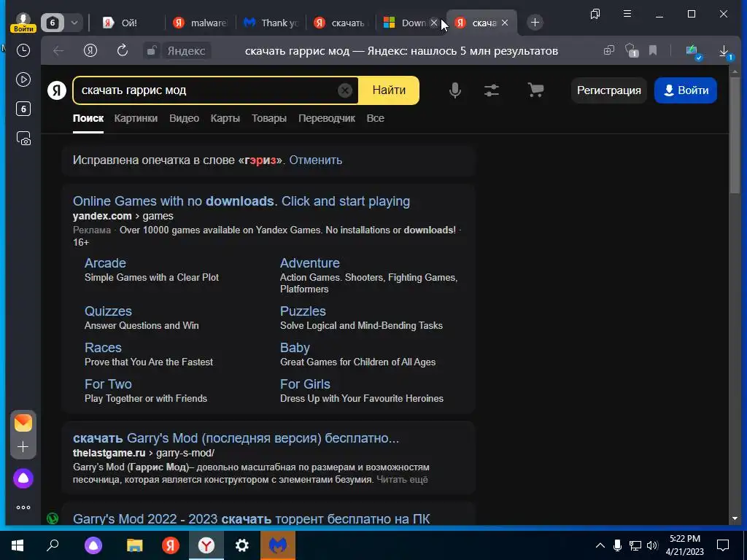
Task: Open search settings sliders icon
Action: tap(492, 90)
